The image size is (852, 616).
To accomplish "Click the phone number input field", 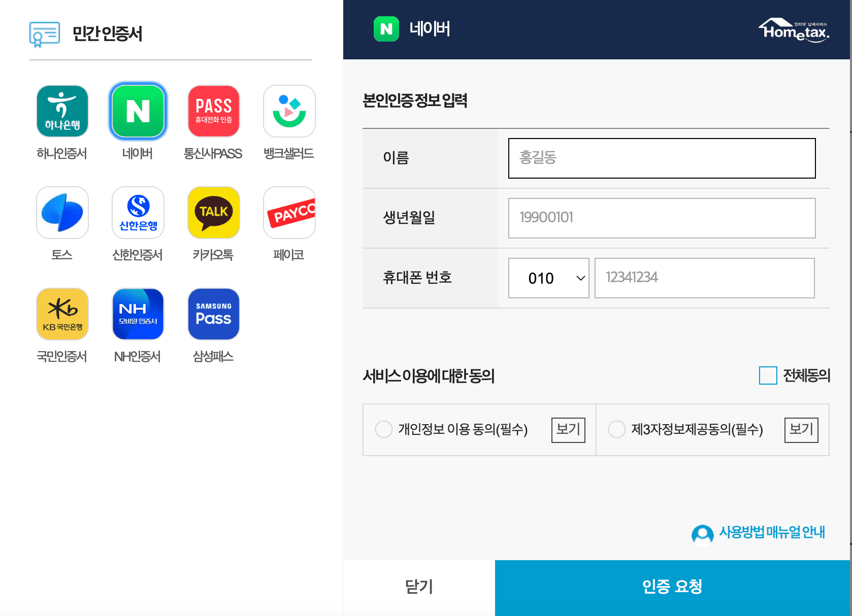I will [x=705, y=278].
